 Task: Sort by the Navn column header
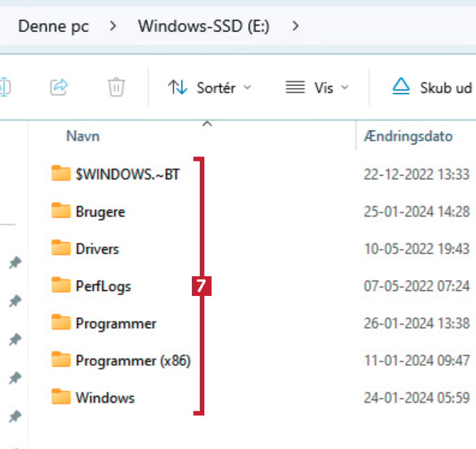(83, 136)
